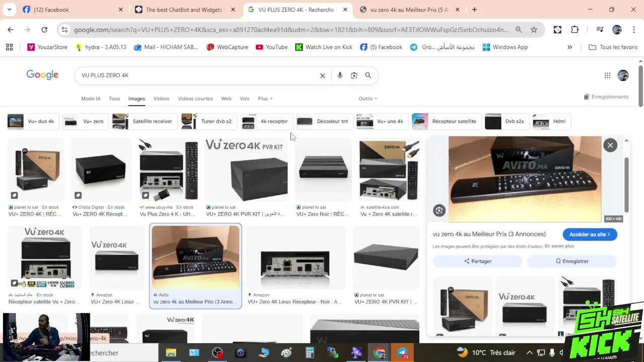Open the Chrome three-dot menu
This screenshot has width=644, height=362.
pos(633,30)
